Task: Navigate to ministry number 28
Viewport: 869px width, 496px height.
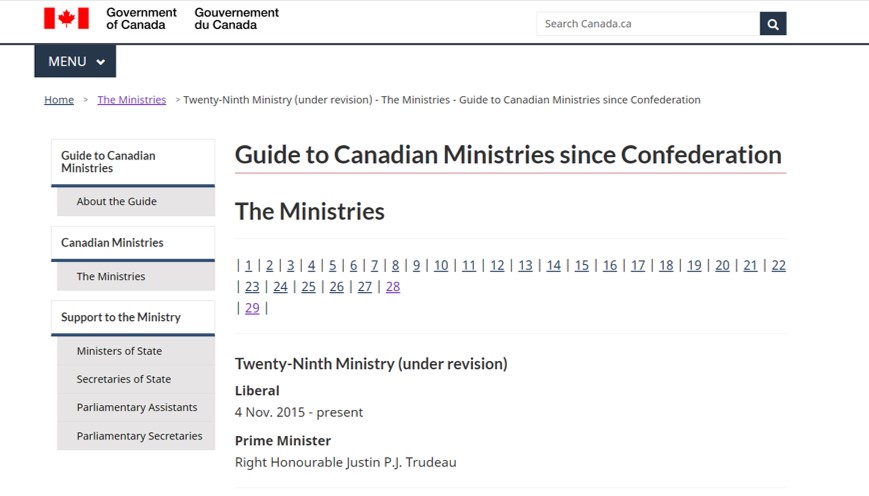Action: click(x=393, y=287)
